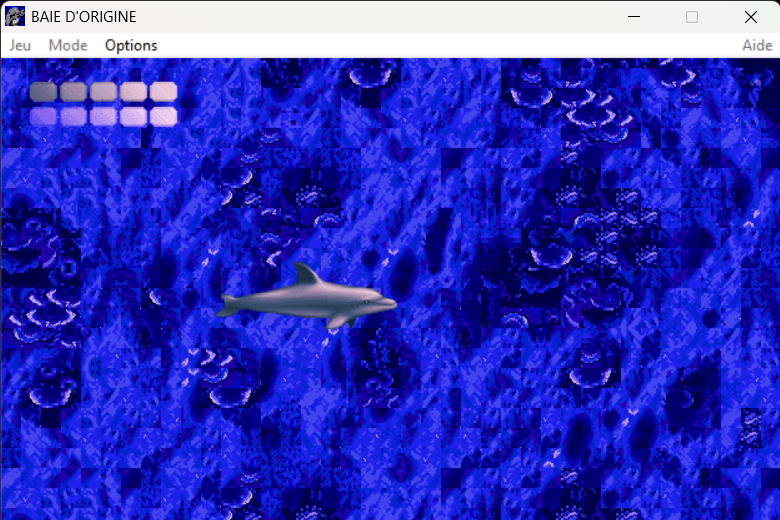
Task: Click first cell of top gray meter row
Action: click(43, 91)
